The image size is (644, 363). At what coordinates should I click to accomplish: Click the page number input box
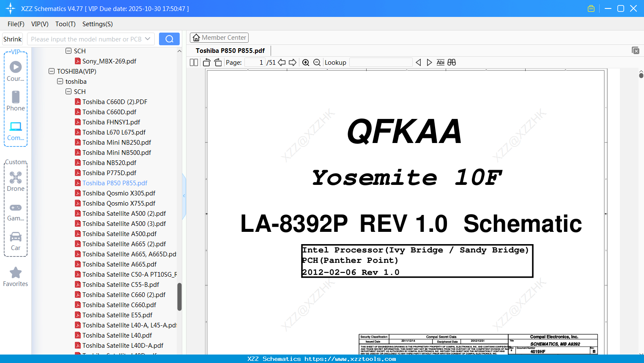[255, 63]
